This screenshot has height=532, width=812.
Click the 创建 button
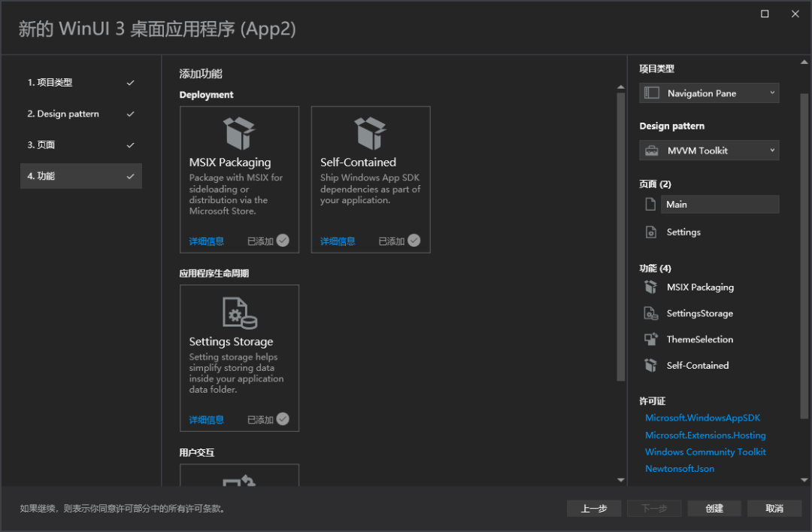[x=714, y=508]
